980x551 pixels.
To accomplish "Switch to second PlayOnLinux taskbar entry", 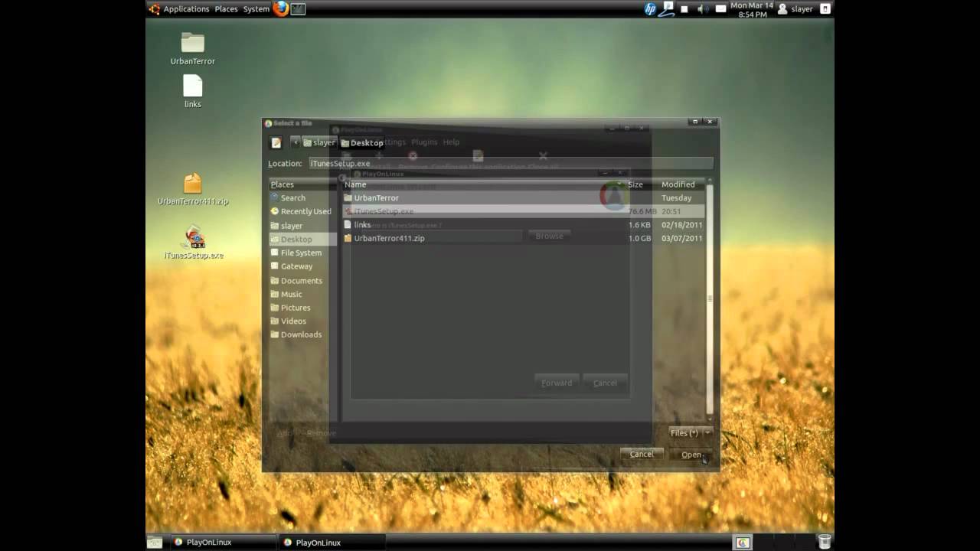I will click(333, 543).
